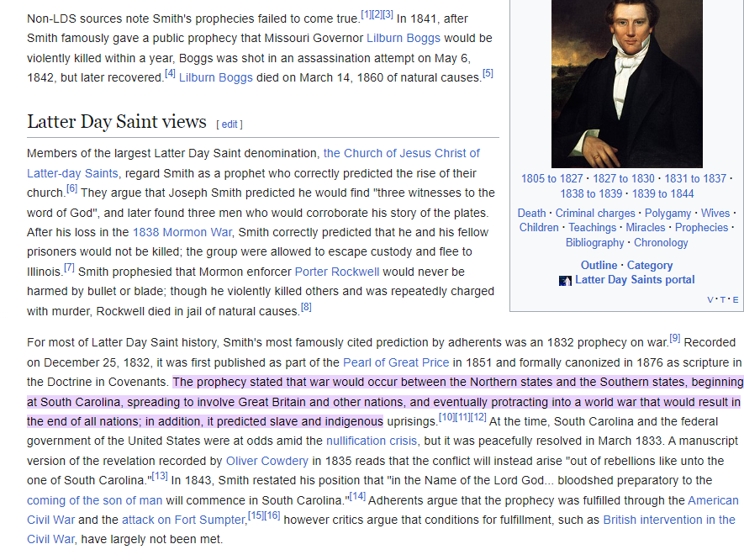Open 'Latter Day Saints portal' text link

pyautogui.click(x=635, y=279)
